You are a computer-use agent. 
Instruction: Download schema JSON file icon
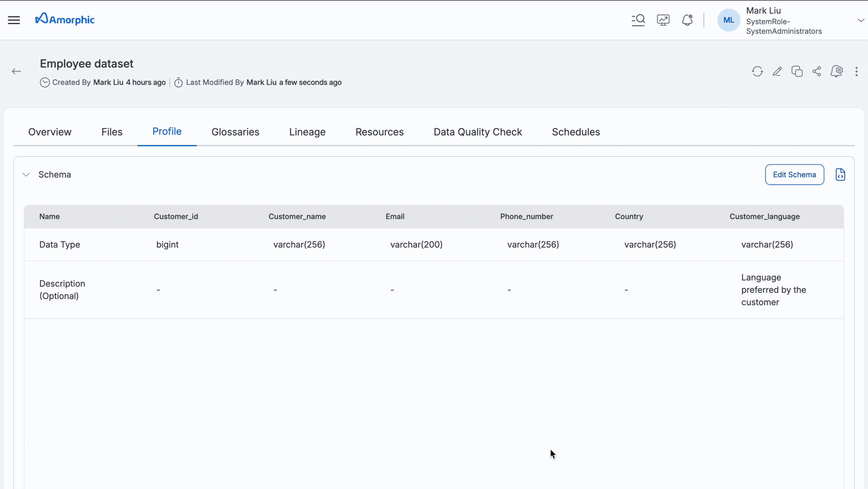click(x=840, y=175)
